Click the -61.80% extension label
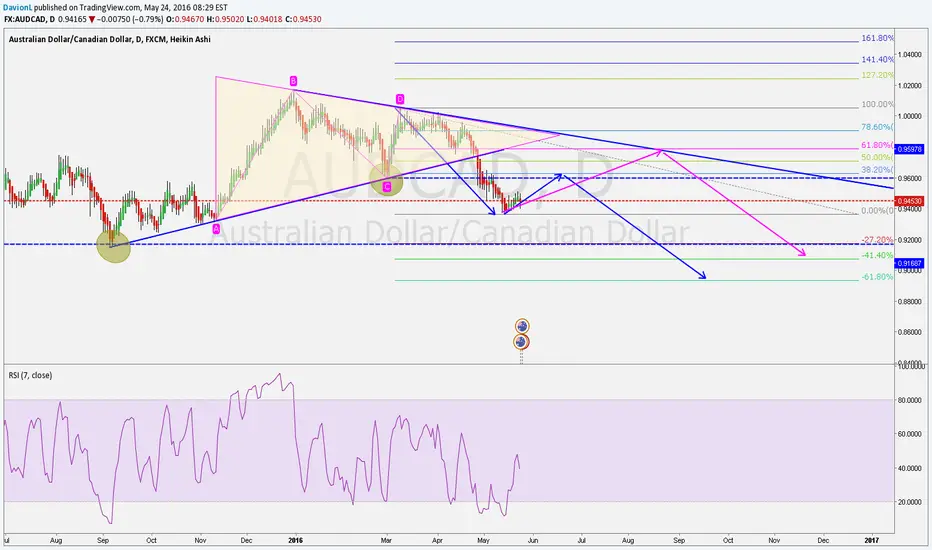The height and width of the screenshot is (550, 932). click(x=877, y=276)
